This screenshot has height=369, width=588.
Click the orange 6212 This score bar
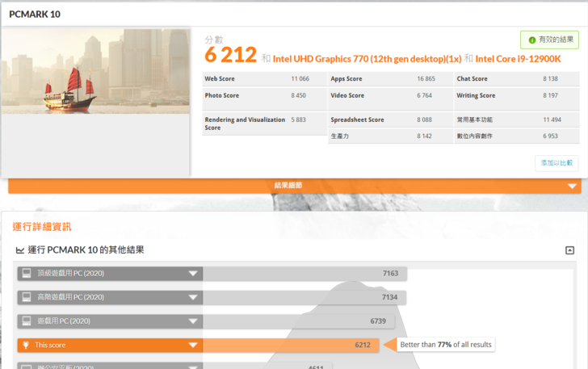[291, 345]
